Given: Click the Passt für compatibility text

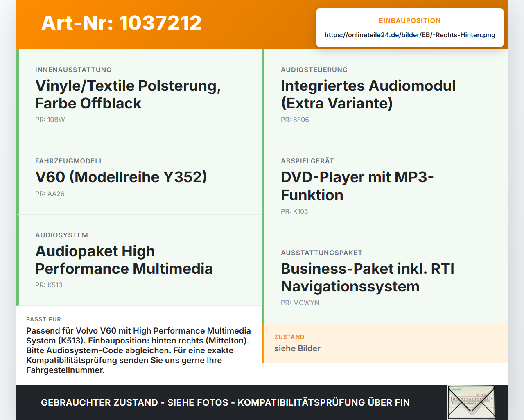Looking at the screenshot, I should click(x=138, y=350).
